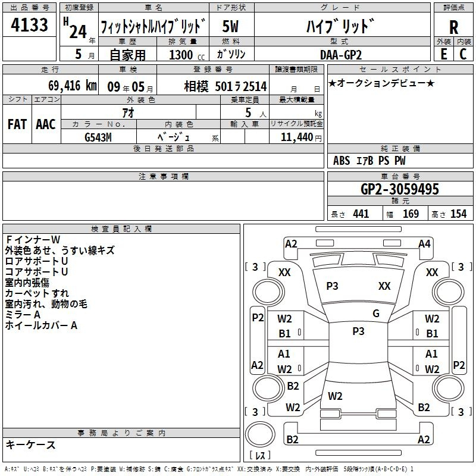Screen dimensions: 476x476
Task: Click the XX marker on the hood
Action: coord(384,286)
